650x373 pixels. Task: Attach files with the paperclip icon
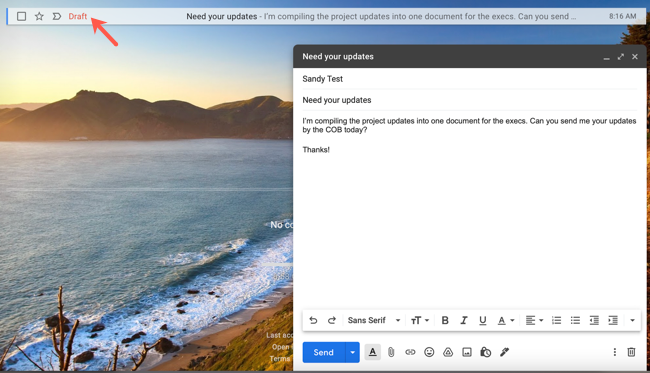point(391,352)
